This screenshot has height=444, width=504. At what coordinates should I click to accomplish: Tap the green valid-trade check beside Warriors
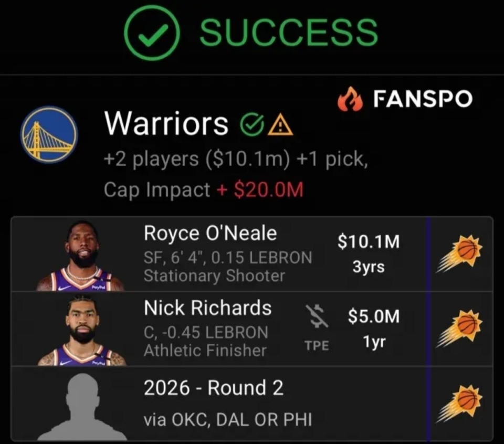coord(253,125)
